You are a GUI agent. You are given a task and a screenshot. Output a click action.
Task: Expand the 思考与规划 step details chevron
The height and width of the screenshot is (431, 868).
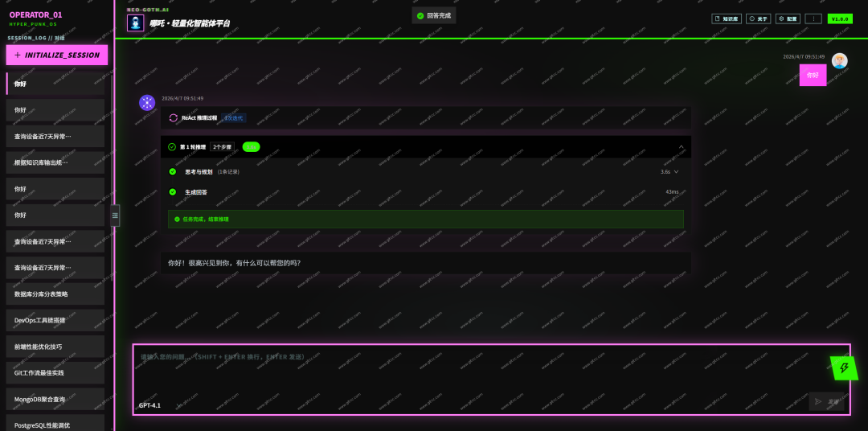click(x=676, y=172)
